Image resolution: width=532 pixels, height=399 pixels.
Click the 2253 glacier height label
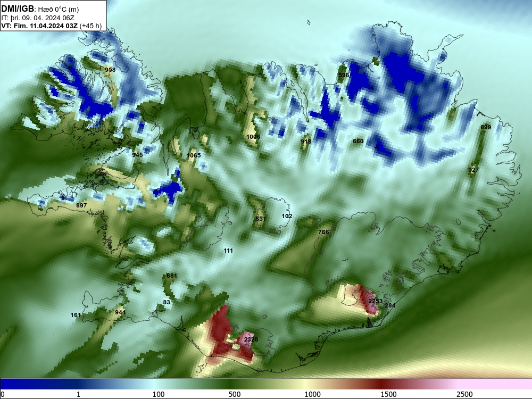[375, 301]
